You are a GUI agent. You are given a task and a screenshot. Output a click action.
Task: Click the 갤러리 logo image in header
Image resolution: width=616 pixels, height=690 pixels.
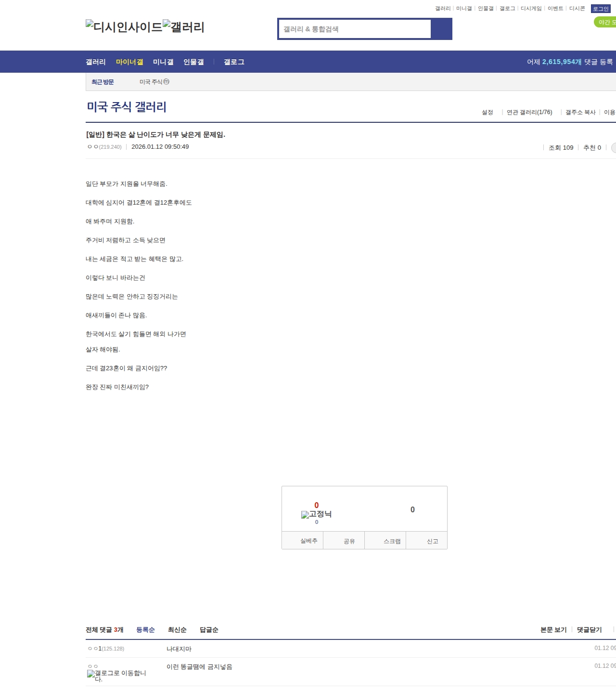[x=183, y=26]
